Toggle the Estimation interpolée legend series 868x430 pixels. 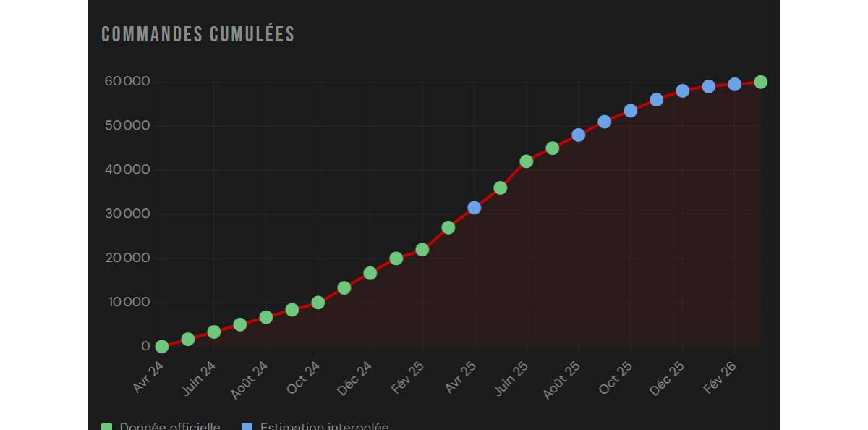tap(324, 426)
